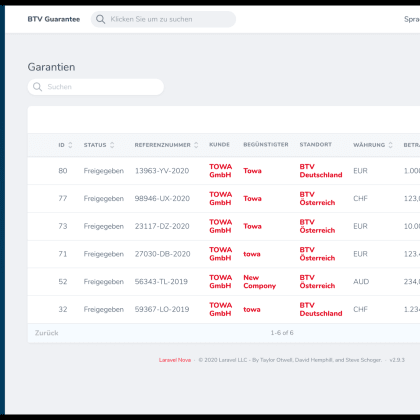
Task: Open towa beneficiary in row 32
Action: (252, 309)
